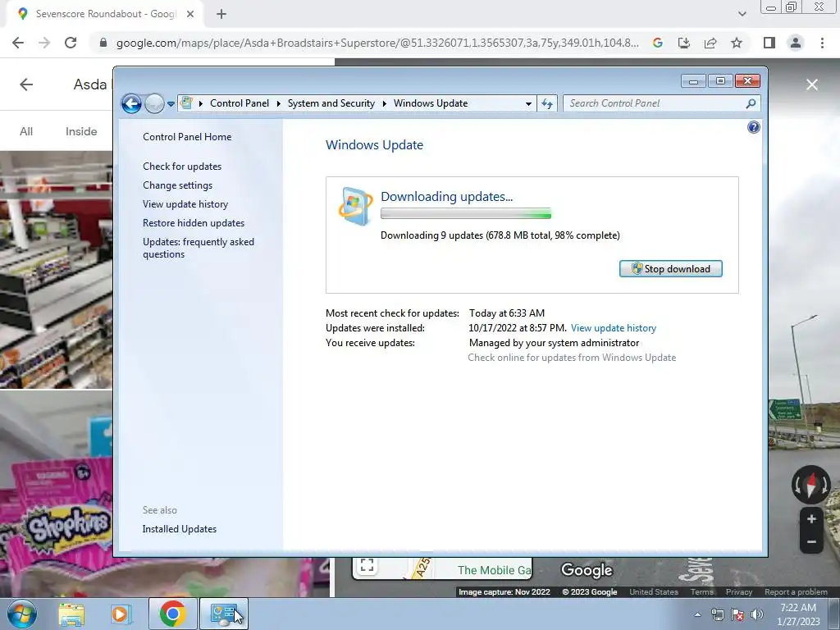This screenshot has width=840, height=630.
Task: Click 'Managed by your system administrator' text
Action: point(554,343)
